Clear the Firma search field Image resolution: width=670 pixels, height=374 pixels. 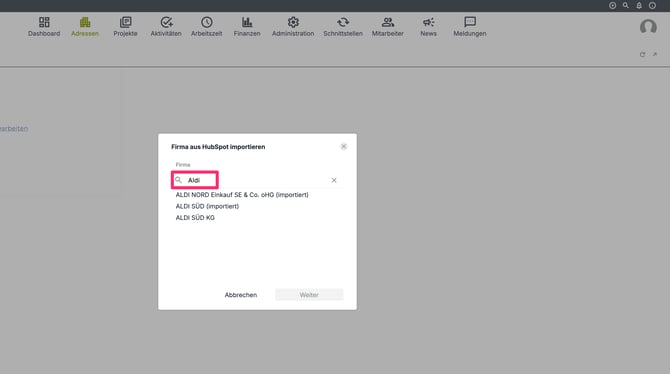pos(334,180)
